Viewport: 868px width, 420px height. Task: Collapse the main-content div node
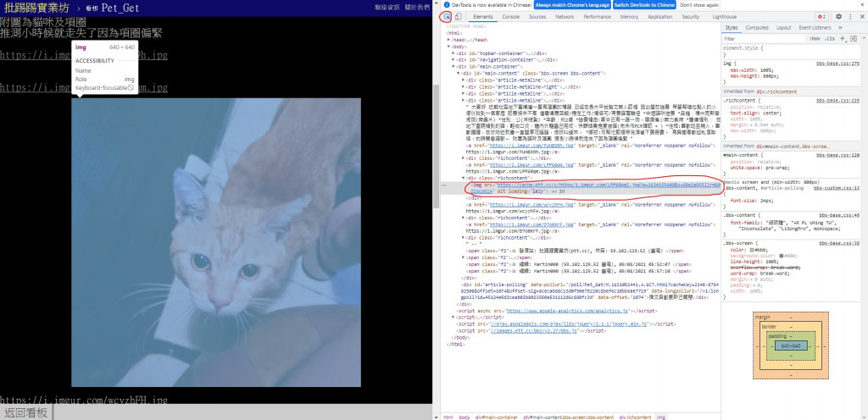point(459,73)
